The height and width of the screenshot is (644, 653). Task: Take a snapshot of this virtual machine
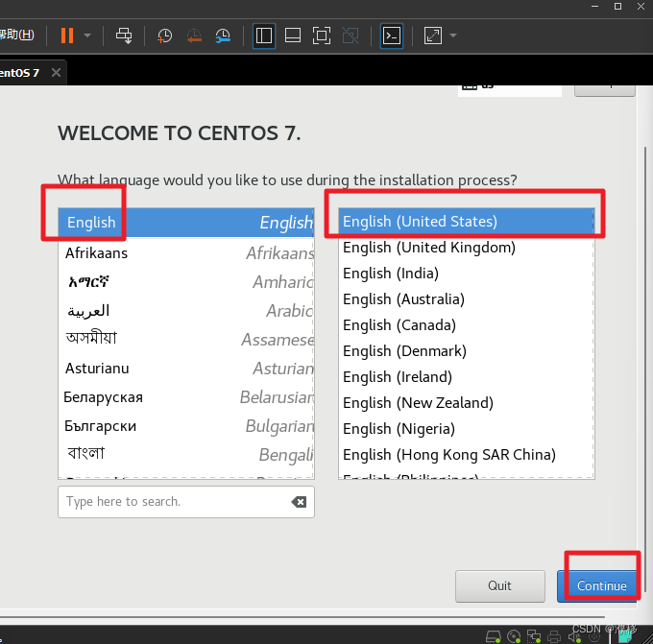(164, 36)
